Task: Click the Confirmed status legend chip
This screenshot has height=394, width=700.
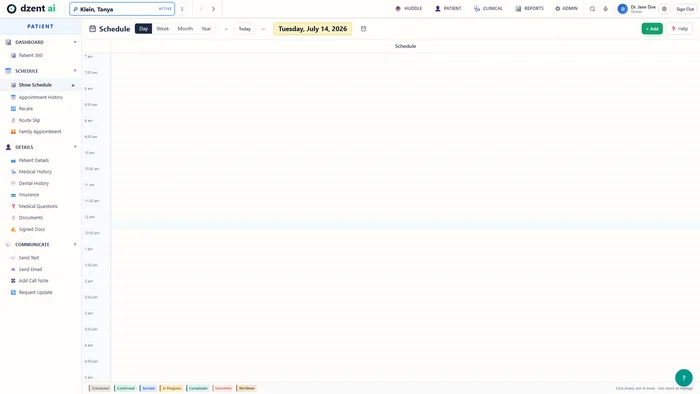Action: (x=125, y=388)
